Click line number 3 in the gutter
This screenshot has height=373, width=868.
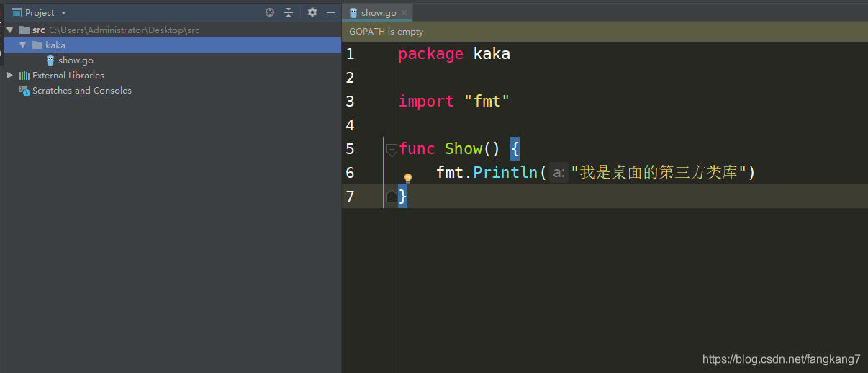click(x=350, y=101)
